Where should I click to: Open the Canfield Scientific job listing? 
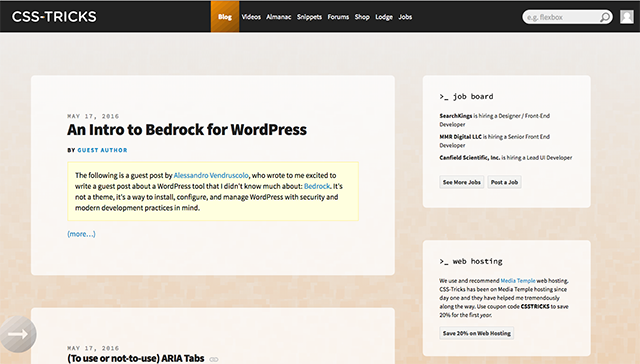point(506,158)
